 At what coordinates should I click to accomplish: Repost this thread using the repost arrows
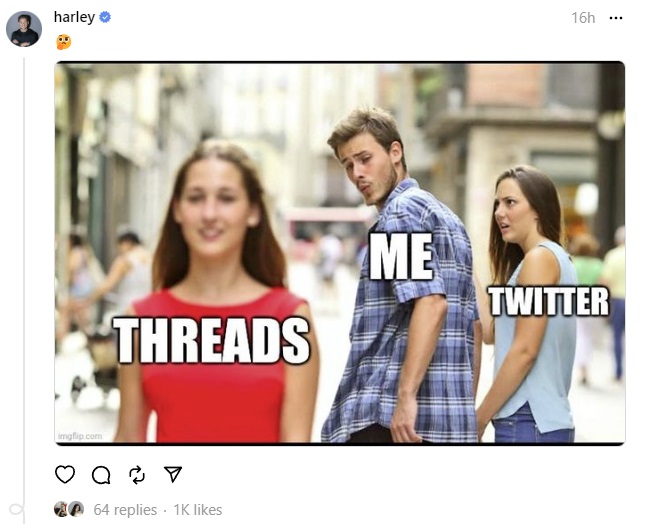tap(137, 475)
